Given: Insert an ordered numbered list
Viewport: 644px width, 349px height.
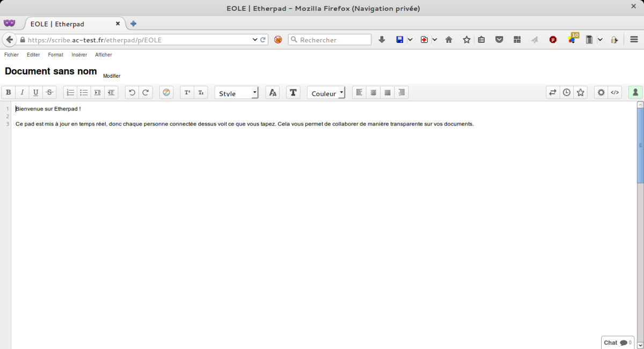Looking at the screenshot, I should 70,92.
